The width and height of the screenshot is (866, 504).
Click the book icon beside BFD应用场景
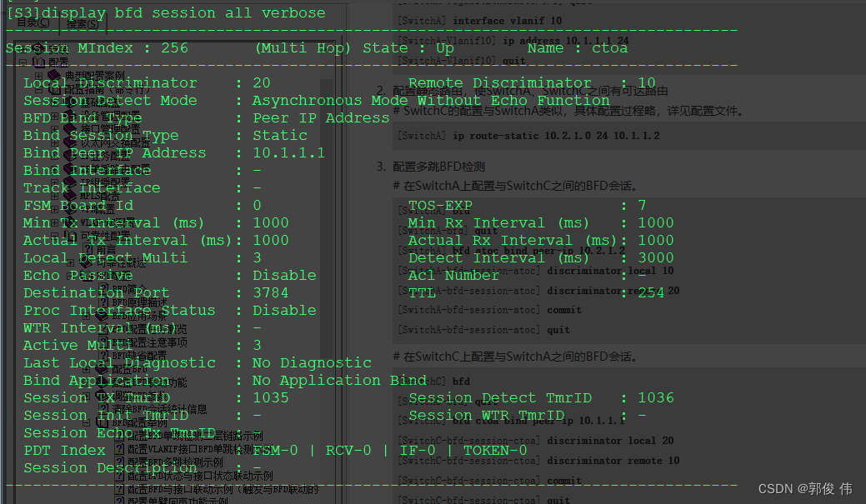[x=102, y=315]
